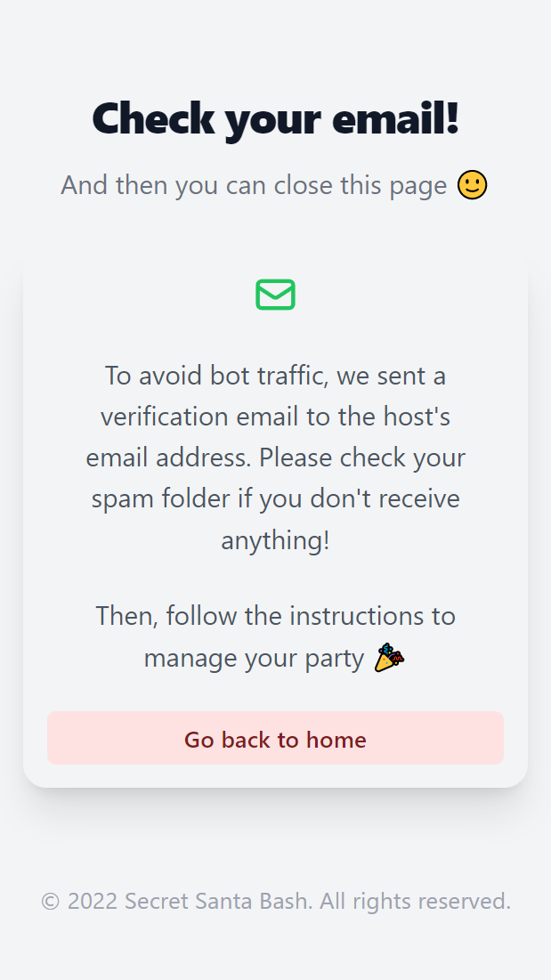
Task: Click "Please check your" text line
Action: pos(362,458)
